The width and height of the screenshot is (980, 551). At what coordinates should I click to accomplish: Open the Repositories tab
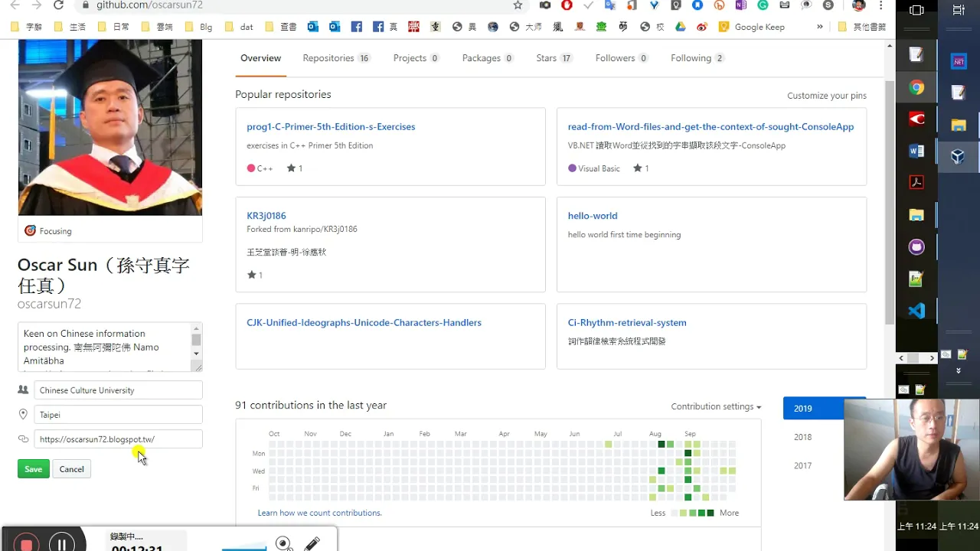coord(336,58)
